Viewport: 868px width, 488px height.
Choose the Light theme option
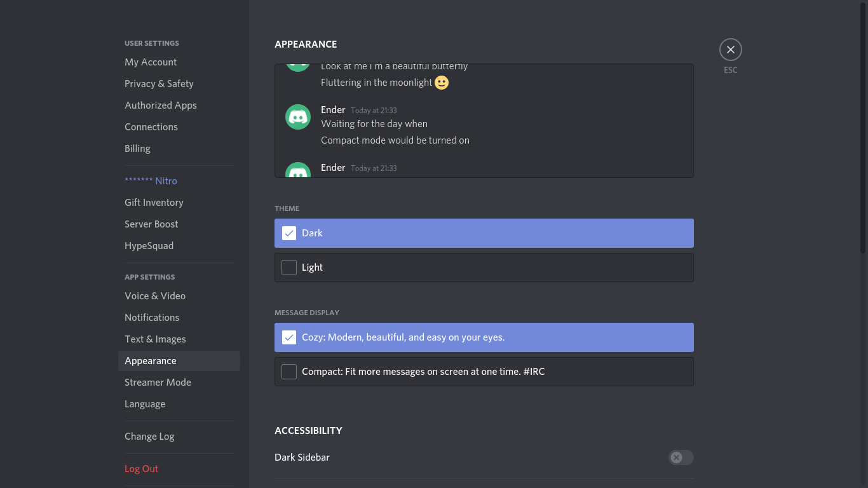coord(484,268)
